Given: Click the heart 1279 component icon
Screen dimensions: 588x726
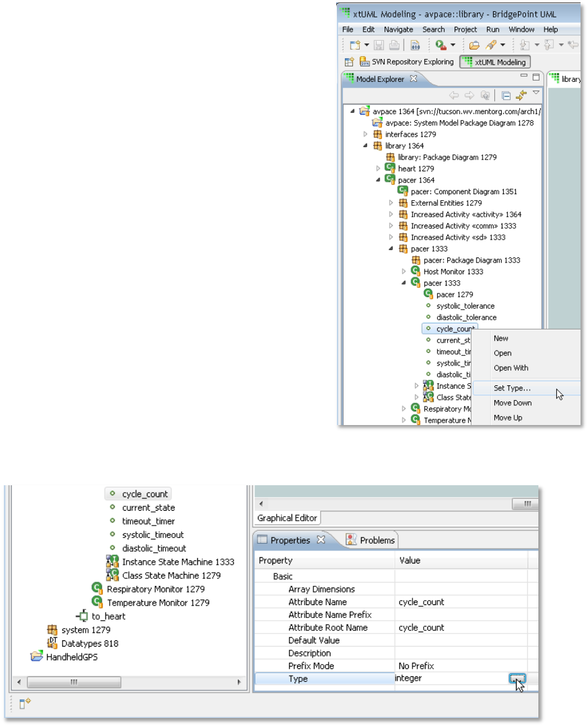Looking at the screenshot, I should coord(390,168).
